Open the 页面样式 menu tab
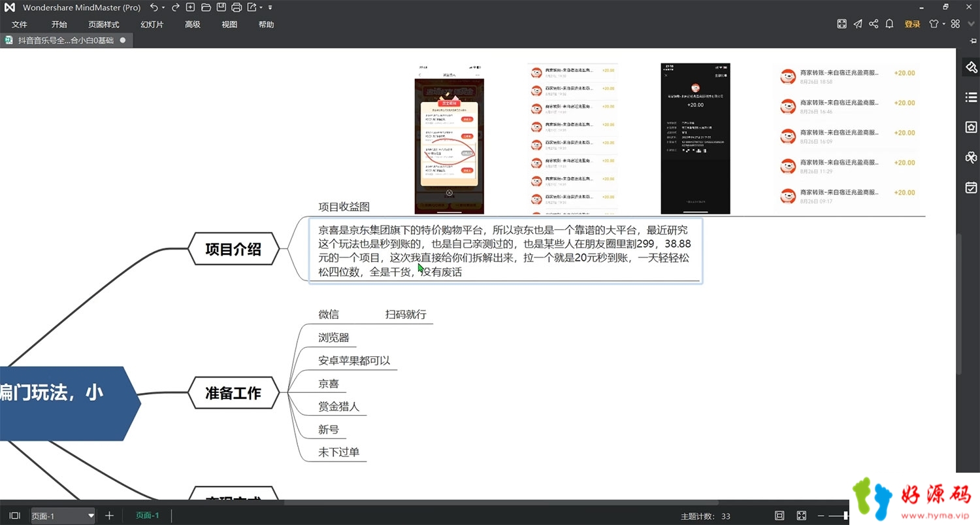This screenshot has height=525, width=980. (x=104, y=24)
